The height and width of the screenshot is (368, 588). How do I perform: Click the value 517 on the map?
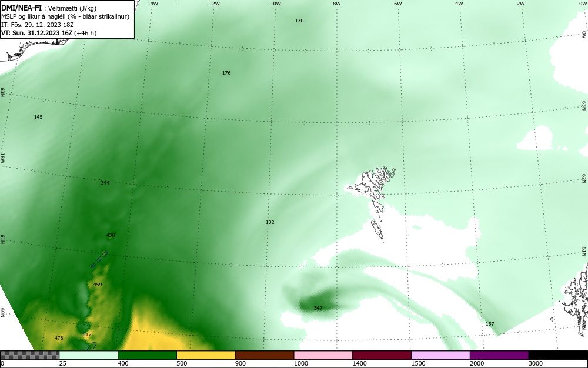[x=87, y=334]
